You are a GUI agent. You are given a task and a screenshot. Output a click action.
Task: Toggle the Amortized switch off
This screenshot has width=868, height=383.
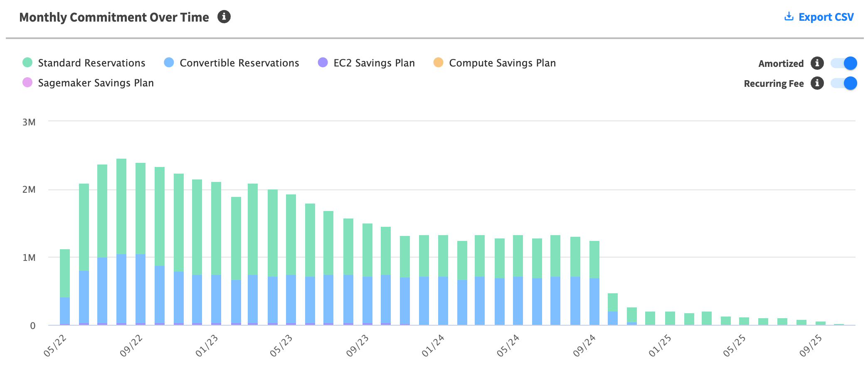tap(844, 63)
